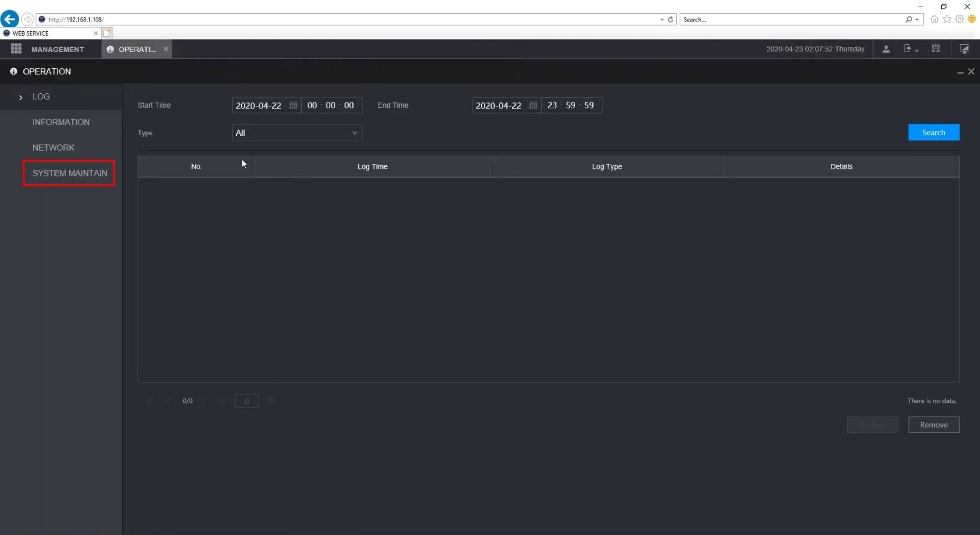This screenshot has width=980, height=535.
Task: Show the QR code icon
Action: 936,48
